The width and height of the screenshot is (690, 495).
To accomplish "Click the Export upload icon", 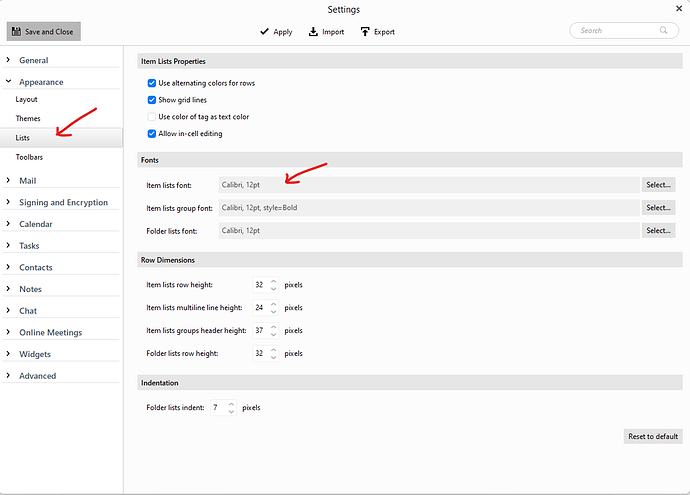I will (365, 31).
